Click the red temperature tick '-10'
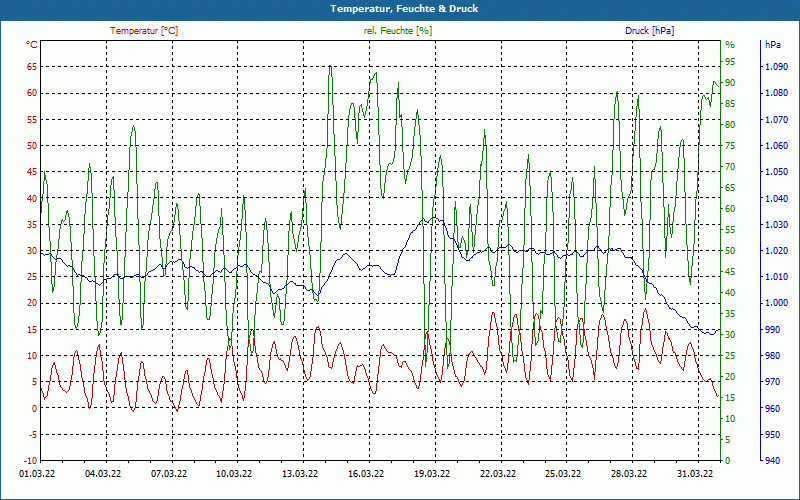The width and height of the screenshot is (800, 500). 31,460
